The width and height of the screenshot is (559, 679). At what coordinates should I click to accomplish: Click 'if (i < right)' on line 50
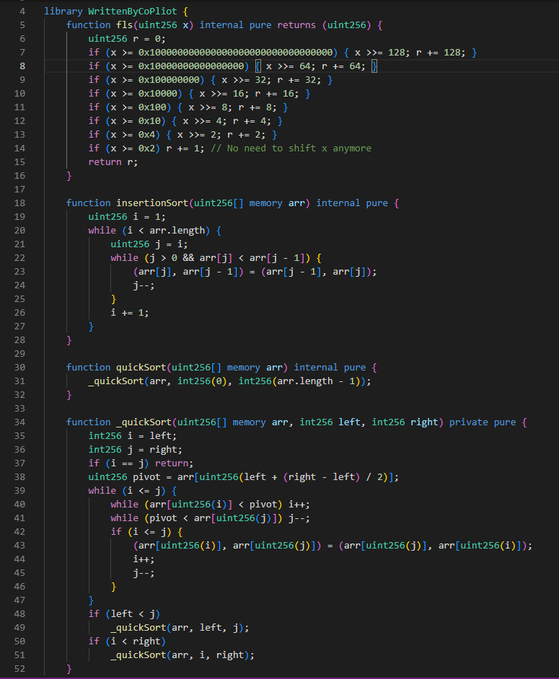click(x=127, y=641)
